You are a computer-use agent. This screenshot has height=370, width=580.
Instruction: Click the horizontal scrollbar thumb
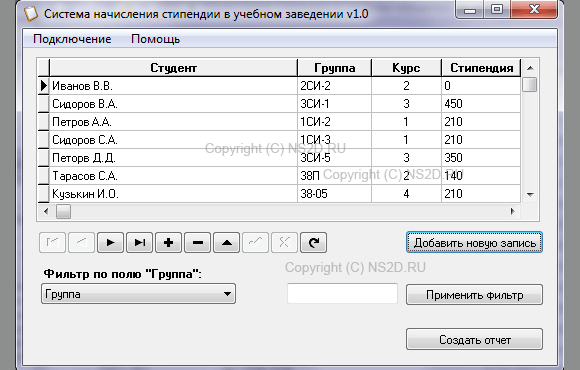(63, 212)
